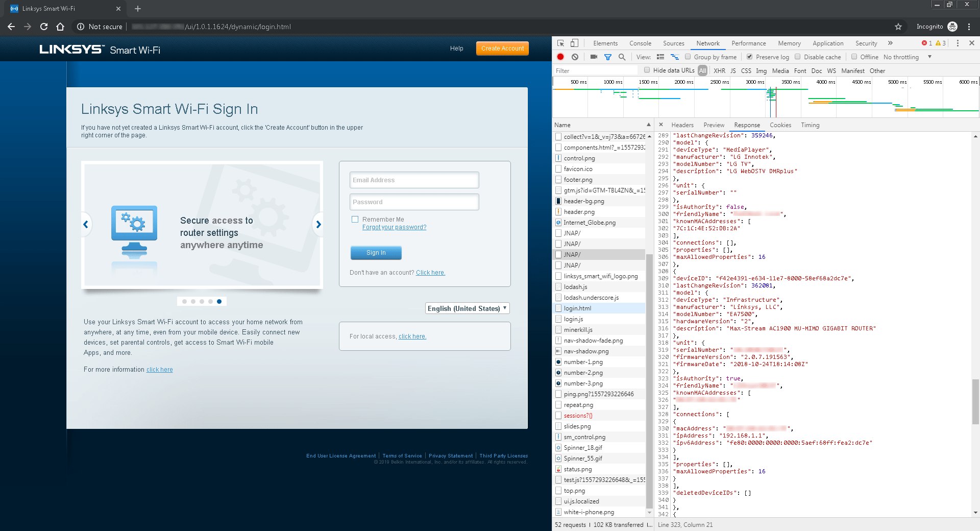This screenshot has width=980, height=531.
Task: Show next slide in carousel
Action: (318, 224)
